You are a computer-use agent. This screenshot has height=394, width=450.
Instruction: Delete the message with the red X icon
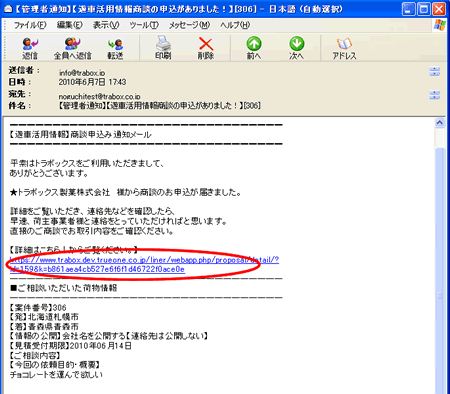pos(206,48)
